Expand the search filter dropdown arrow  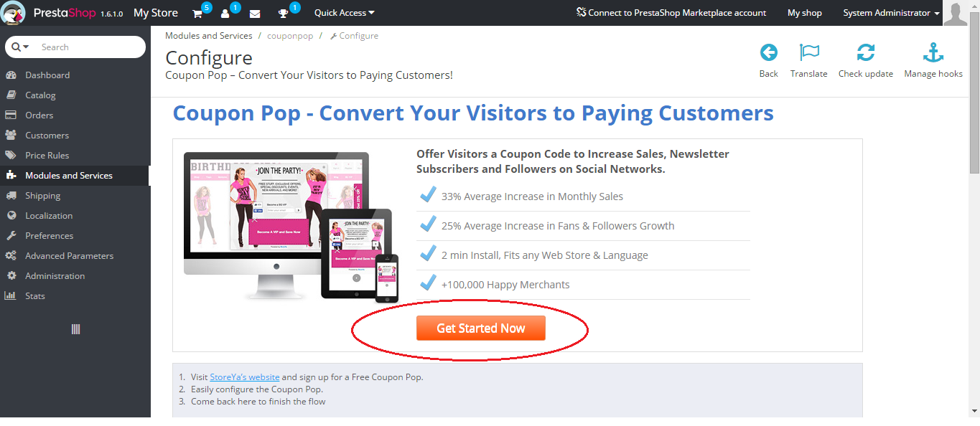[20, 47]
